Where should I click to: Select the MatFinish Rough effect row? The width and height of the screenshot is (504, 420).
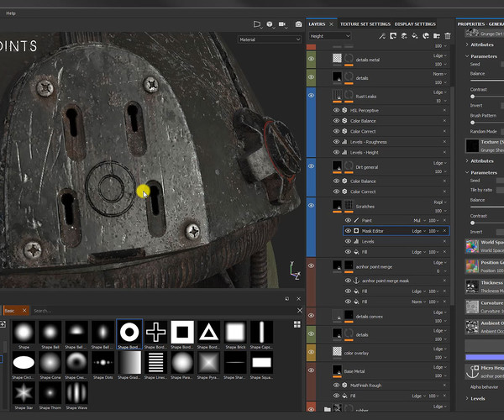(390, 385)
